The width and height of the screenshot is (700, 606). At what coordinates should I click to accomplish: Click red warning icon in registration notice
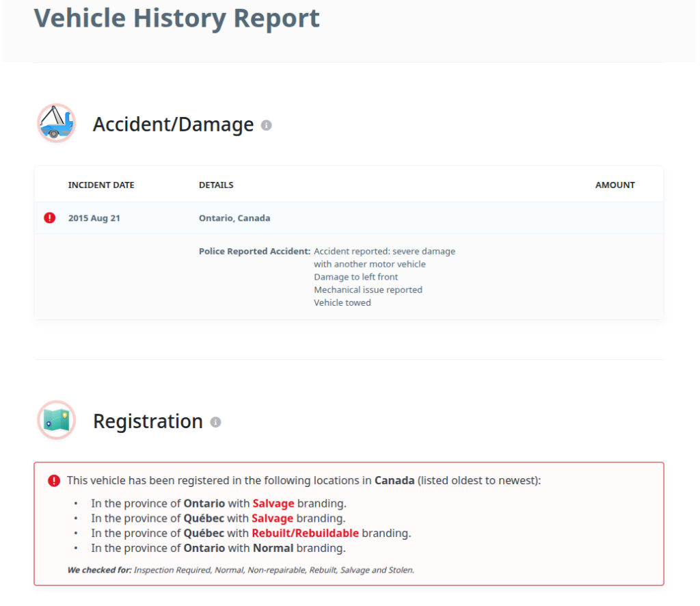coord(54,481)
